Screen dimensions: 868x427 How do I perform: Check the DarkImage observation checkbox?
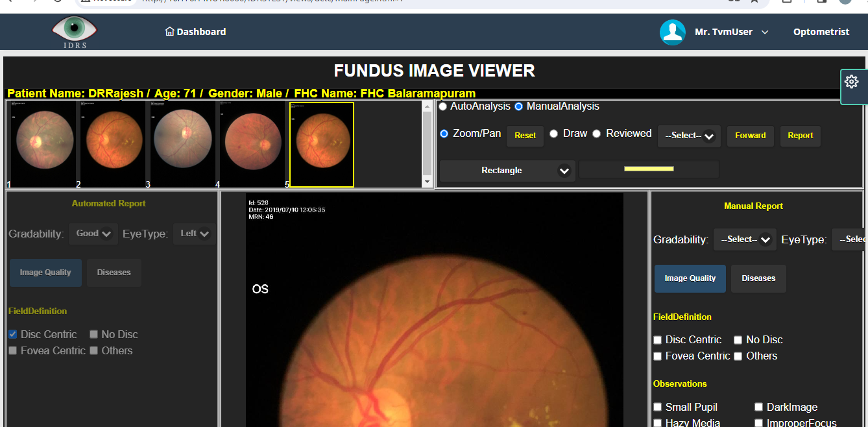point(759,408)
